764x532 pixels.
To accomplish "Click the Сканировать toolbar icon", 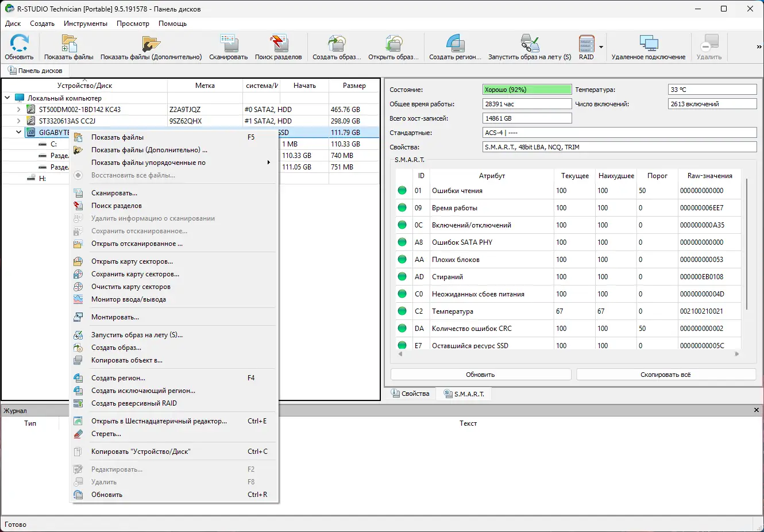I will pyautogui.click(x=229, y=47).
